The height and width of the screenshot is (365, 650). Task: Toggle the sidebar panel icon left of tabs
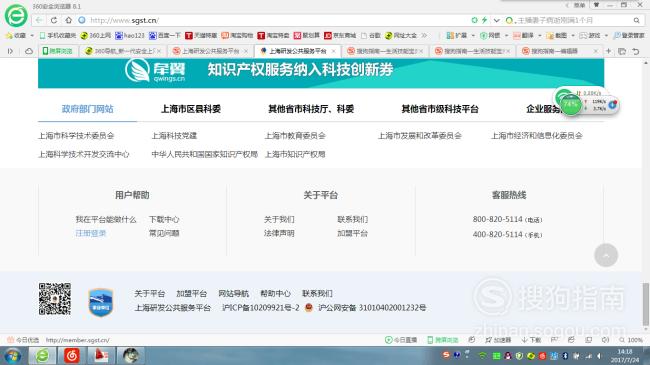click(10, 51)
